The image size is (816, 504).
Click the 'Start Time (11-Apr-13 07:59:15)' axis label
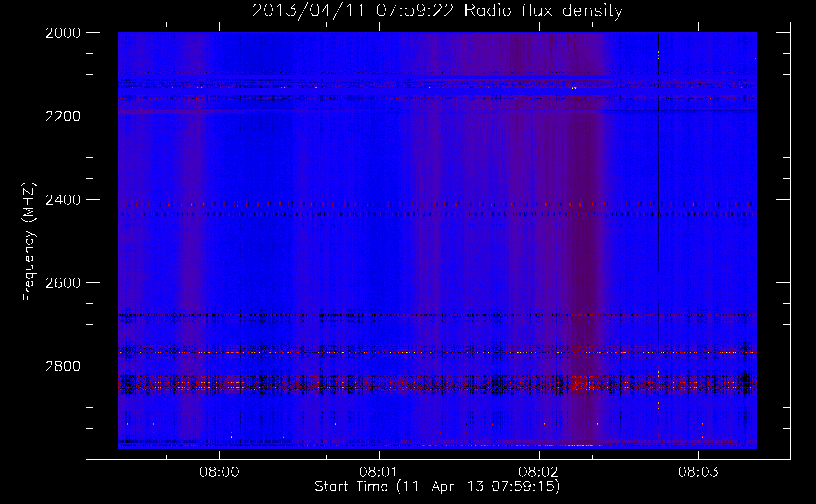(437, 487)
